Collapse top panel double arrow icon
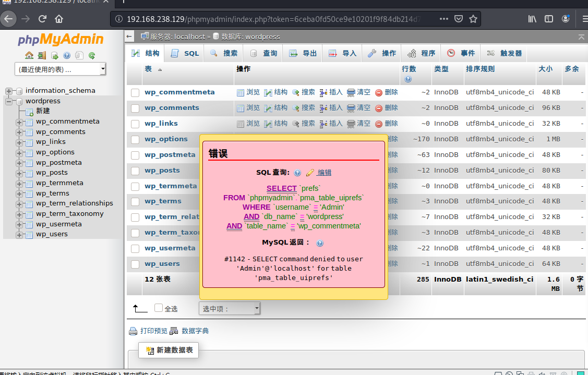 coord(581,37)
